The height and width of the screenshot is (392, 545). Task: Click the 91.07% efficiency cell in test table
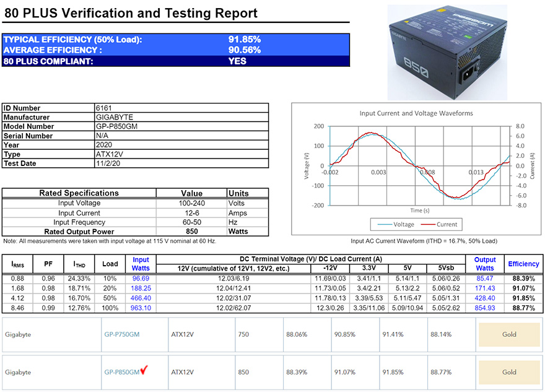click(x=523, y=288)
